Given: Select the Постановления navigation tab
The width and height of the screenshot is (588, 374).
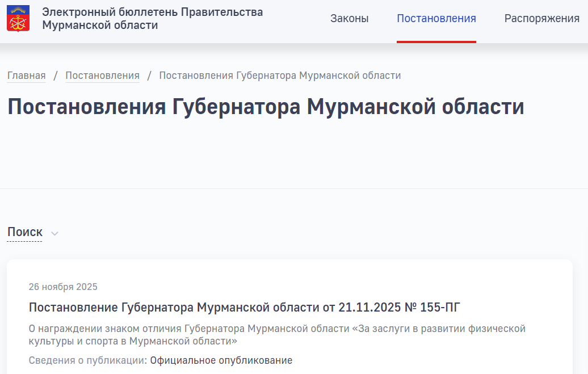Looking at the screenshot, I should pyautogui.click(x=436, y=19).
